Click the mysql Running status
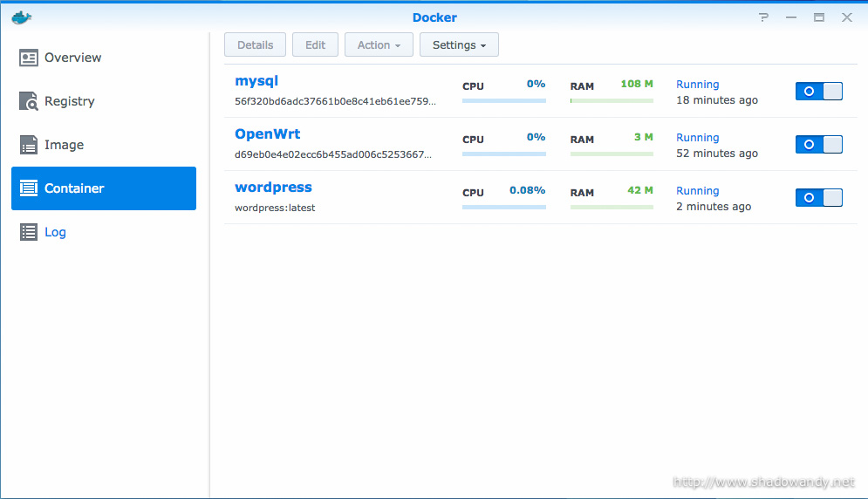The height and width of the screenshot is (499, 868). [698, 85]
